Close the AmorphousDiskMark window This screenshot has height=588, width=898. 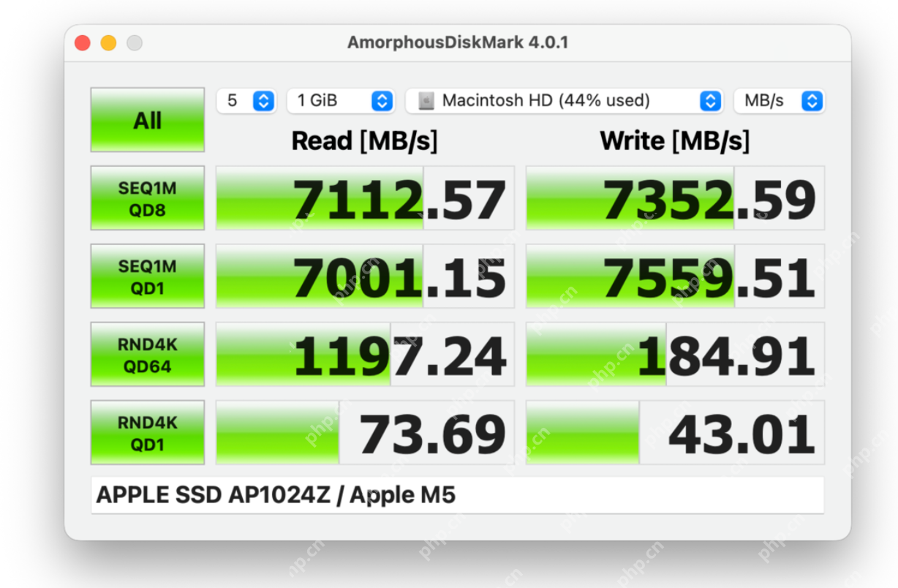[x=83, y=43]
